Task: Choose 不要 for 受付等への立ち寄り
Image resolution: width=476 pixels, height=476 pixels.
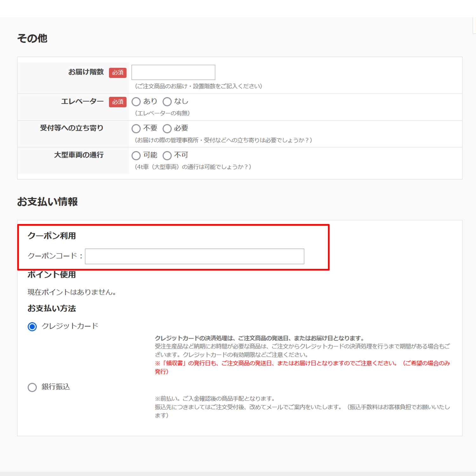Action: (x=136, y=129)
